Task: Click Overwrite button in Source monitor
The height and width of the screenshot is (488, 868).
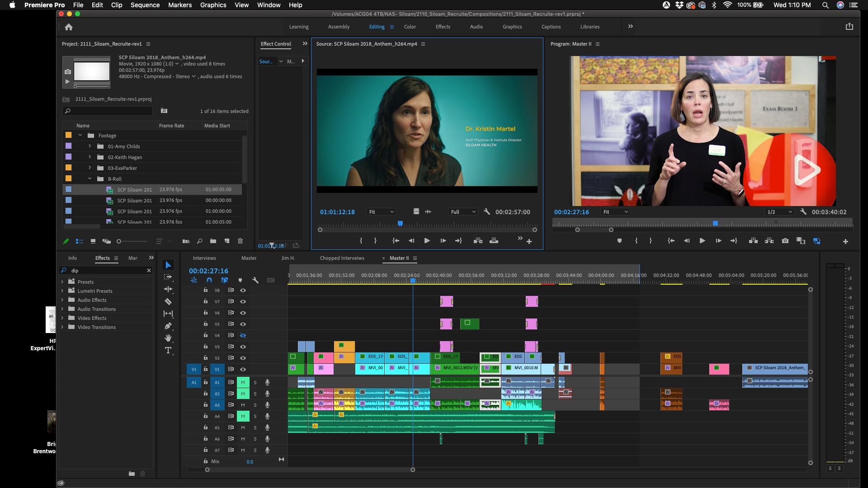Action: [x=494, y=241]
